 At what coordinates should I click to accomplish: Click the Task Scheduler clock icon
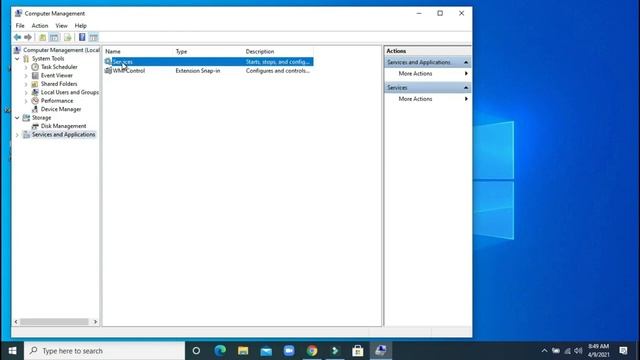(x=35, y=67)
